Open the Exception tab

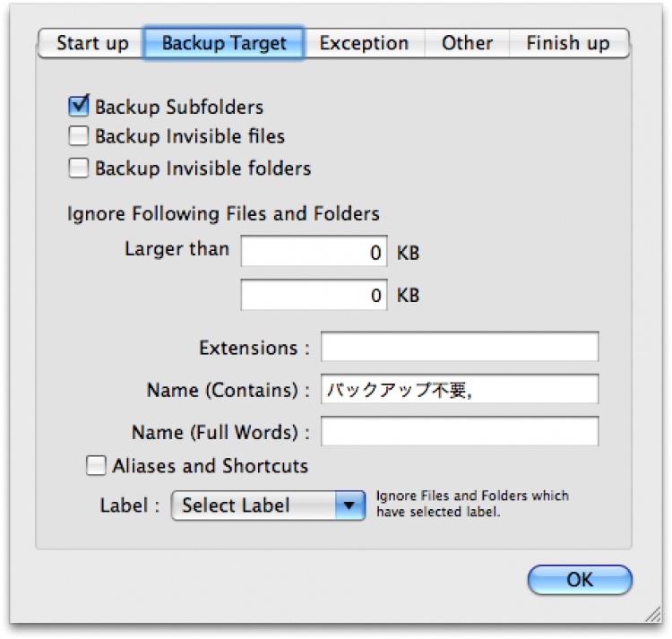point(364,43)
